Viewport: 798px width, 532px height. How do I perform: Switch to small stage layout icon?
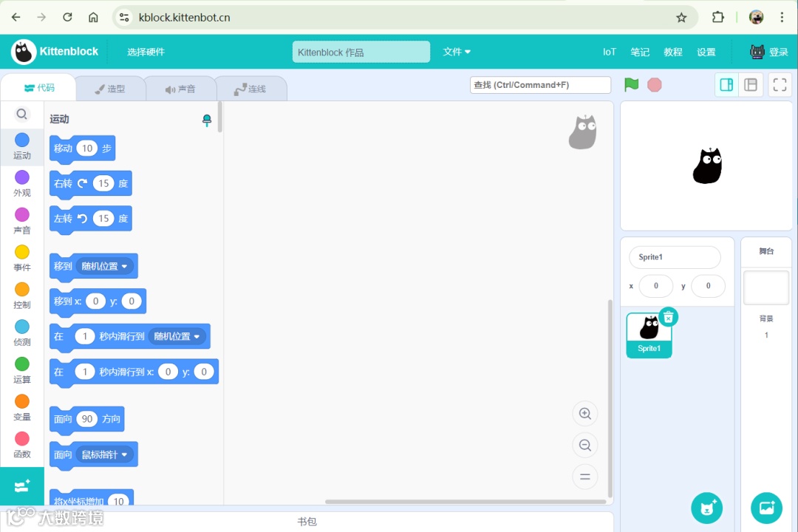pos(726,84)
